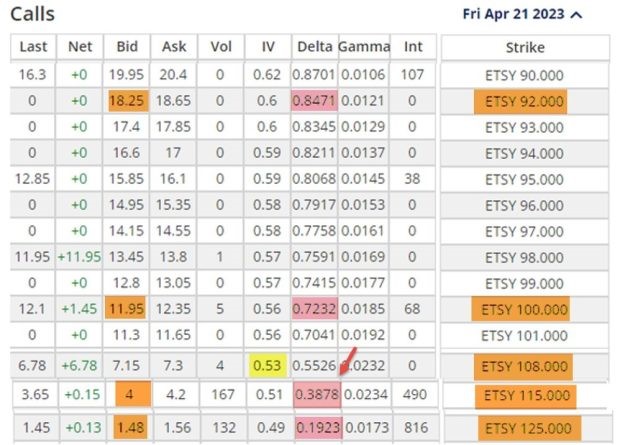Click the Strike column header
620x445 pixels.
point(525,47)
